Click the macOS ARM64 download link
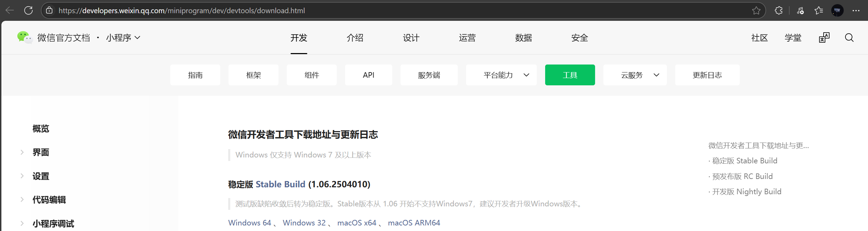The height and width of the screenshot is (231, 868). 414,223
